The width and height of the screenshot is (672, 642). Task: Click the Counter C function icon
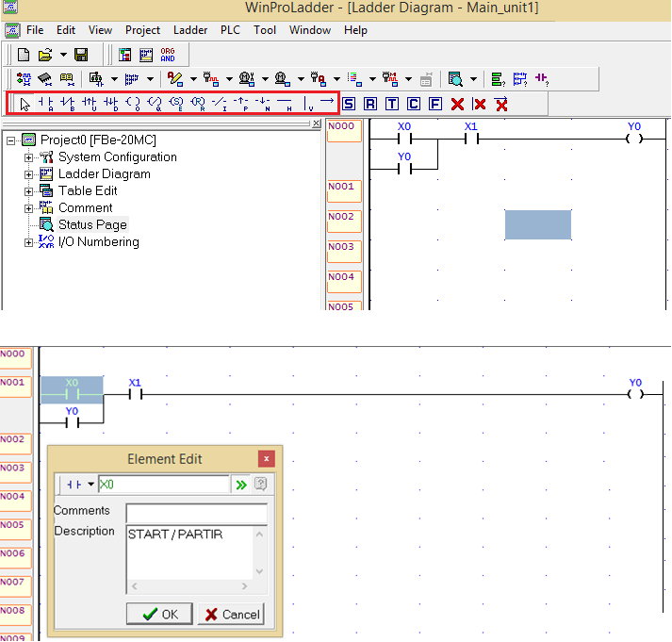(414, 104)
